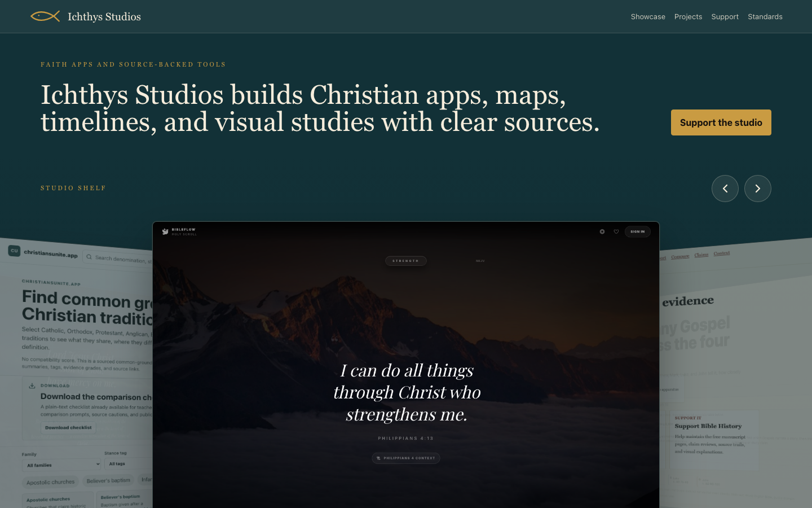Select the Apostolic churches chip
Viewport: 812px width, 508px height.
pyautogui.click(x=51, y=482)
